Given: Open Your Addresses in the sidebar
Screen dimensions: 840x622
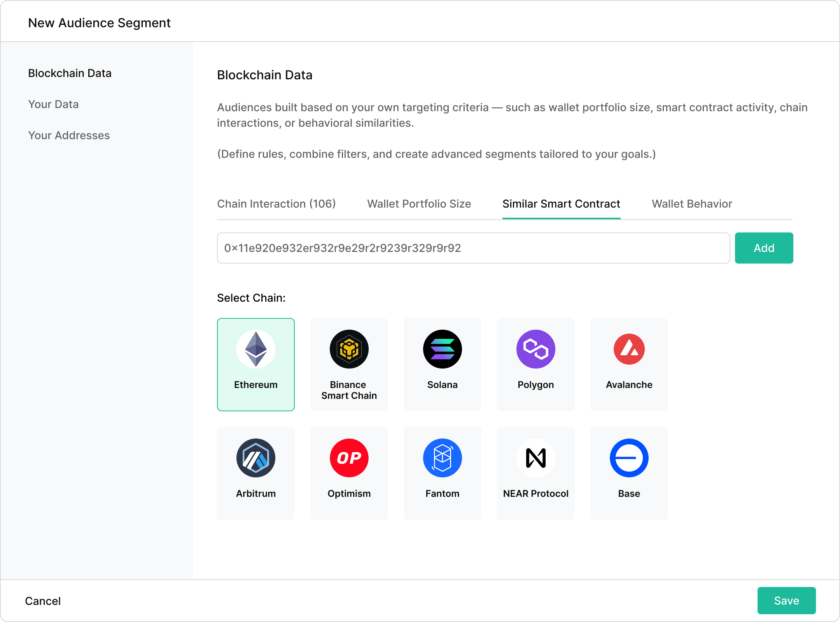Looking at the screenshot, I should (x=69, y=135).
